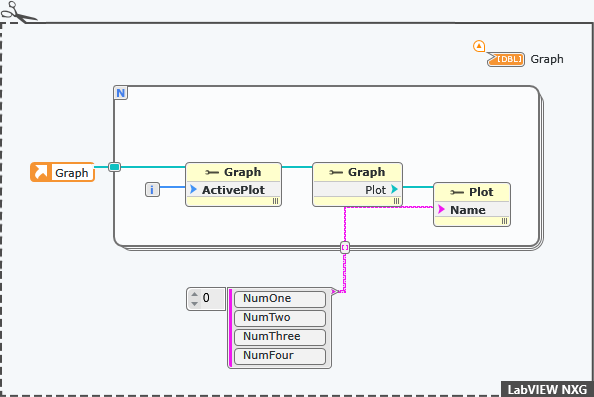Click the pink input arrow on Name row
Viewport: 594px width, 397px height.
click(x=441, y=209)
